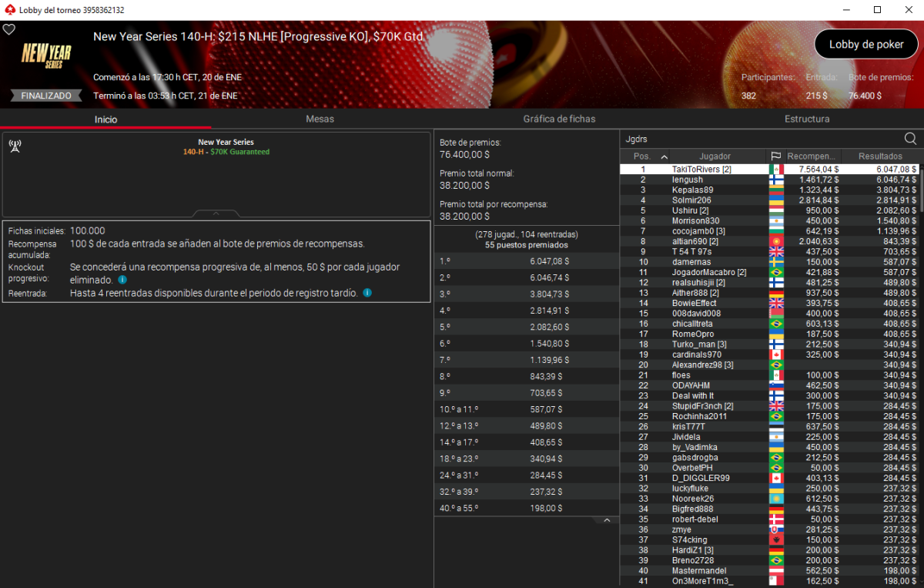Sort by the Jugador column header

(715, 156)
